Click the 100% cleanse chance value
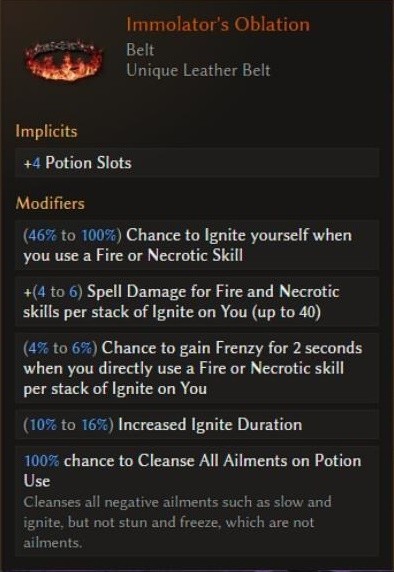The height and width of the screenshot is (572, 394). [41, 461]
